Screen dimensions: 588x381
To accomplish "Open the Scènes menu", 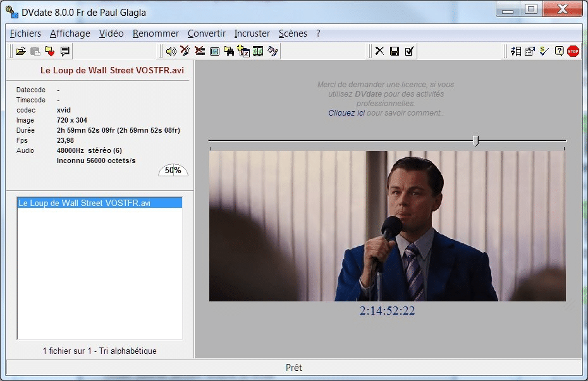I will (293, 33).
